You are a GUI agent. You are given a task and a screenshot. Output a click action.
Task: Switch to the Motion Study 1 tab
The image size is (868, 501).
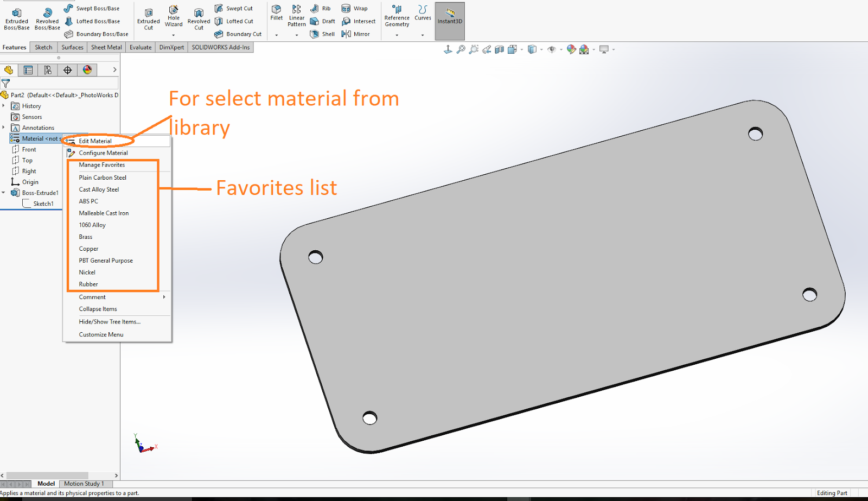coord(84,483)
